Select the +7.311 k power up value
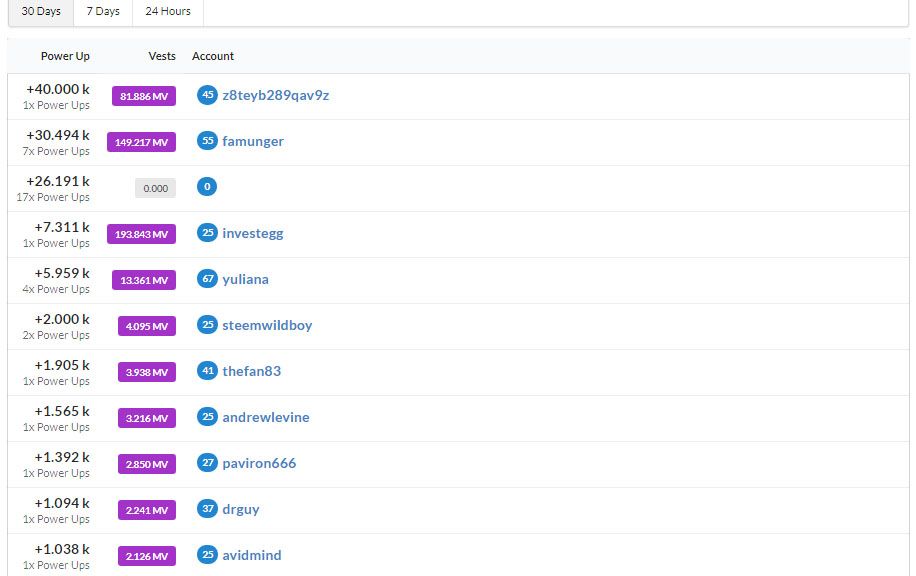This screenshot has height=576, width=916. pyautogui.click(x=62, y=227)
